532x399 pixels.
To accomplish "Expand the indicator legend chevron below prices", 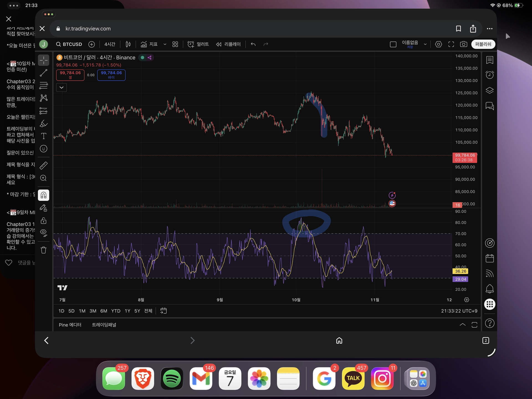I will [62, 88].
